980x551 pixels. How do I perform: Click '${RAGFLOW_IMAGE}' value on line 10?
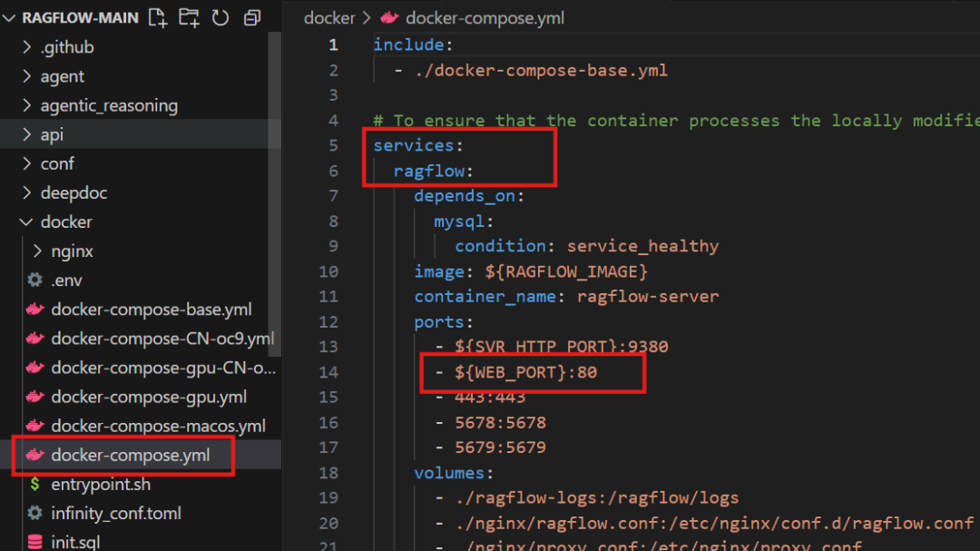pyautogui.click(x=566, y=271)
